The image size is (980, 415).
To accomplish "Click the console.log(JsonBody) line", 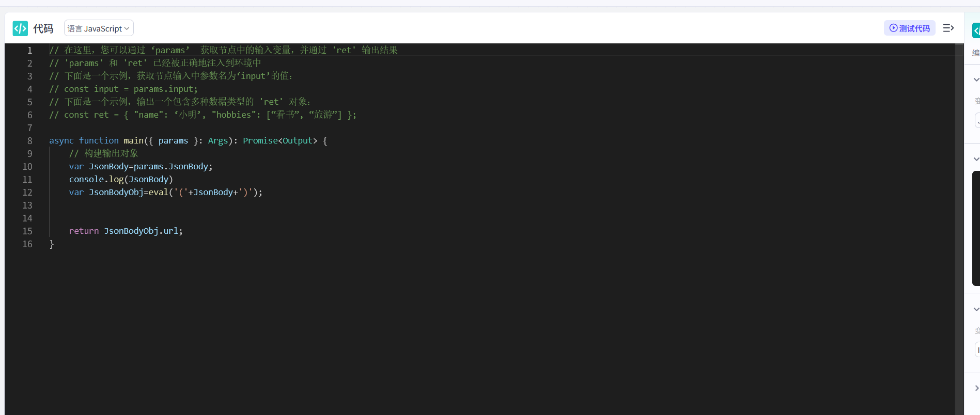I will pos(121,180).
